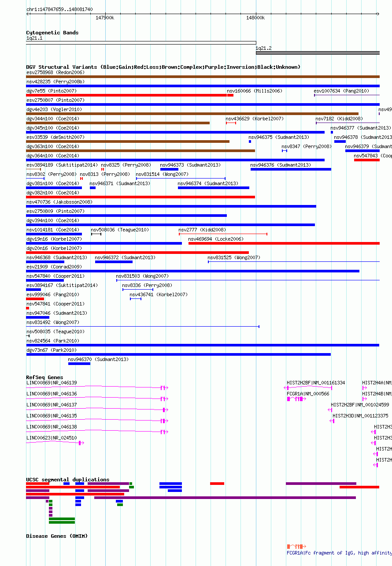This screenshot has height=566, width=392.
Task: Open the FCGR1A Fc fragment of IgG OMIM link
Action: click(339, 553)
